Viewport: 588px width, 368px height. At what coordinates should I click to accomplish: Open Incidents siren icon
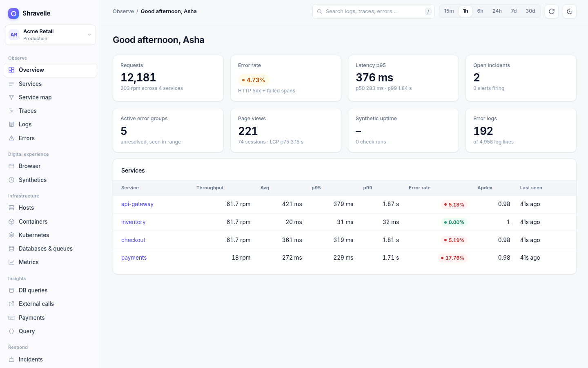click(11, 359)
